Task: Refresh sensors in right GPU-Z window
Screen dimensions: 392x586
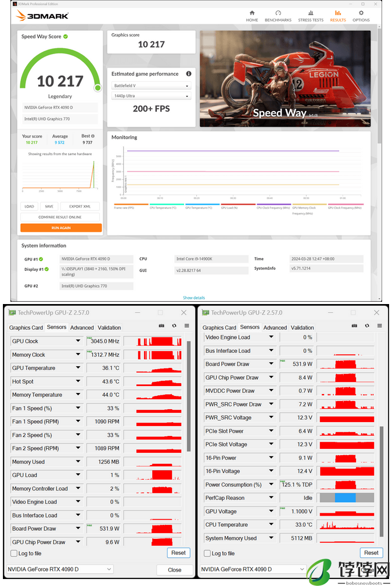Action: 367,326
